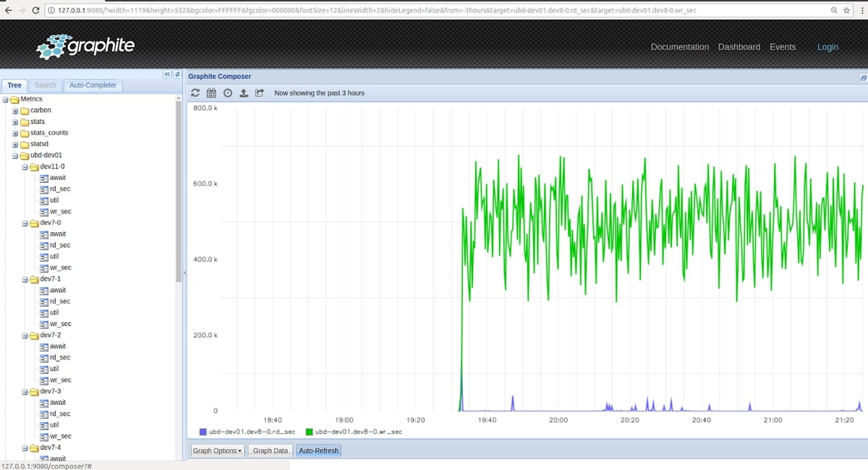
Task: Collapse the Metrics root node
Action: point(5,99)
